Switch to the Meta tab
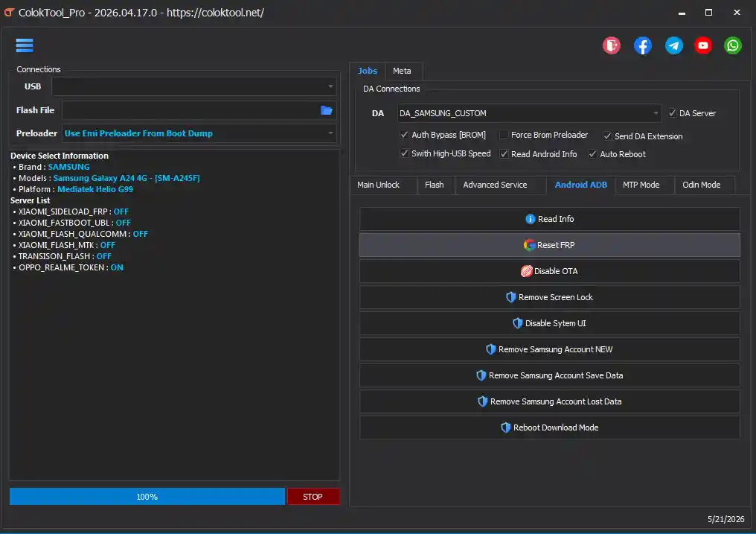The image size is (756, 534). coord(402,71)
